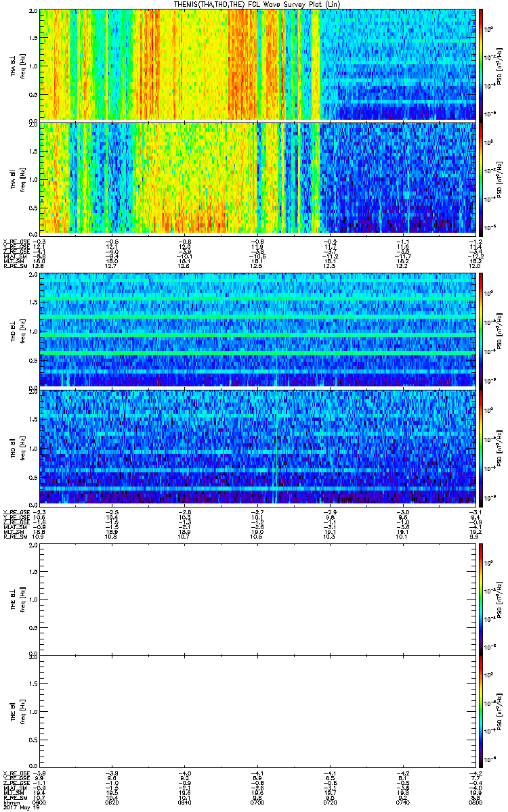Click the 0700 time tick label
The image size is (508, 812).
click(257, 802)
